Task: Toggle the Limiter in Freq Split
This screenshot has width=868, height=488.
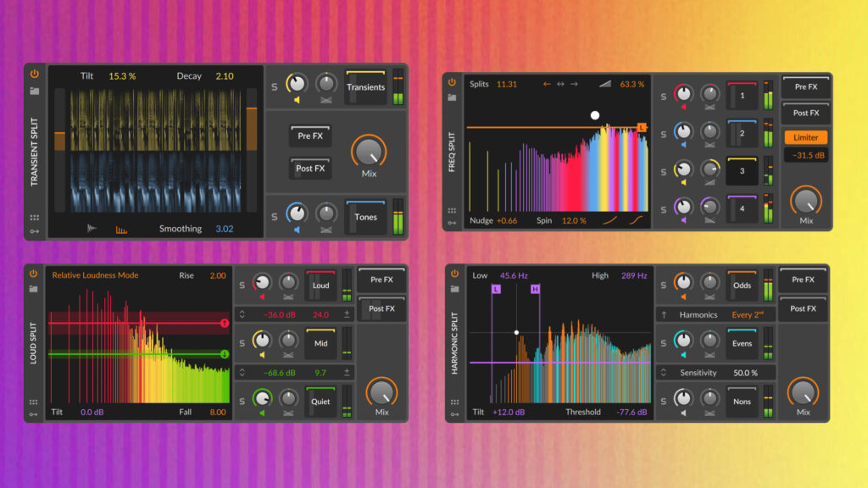Action: pyautogui.click(x=805, y=137)
